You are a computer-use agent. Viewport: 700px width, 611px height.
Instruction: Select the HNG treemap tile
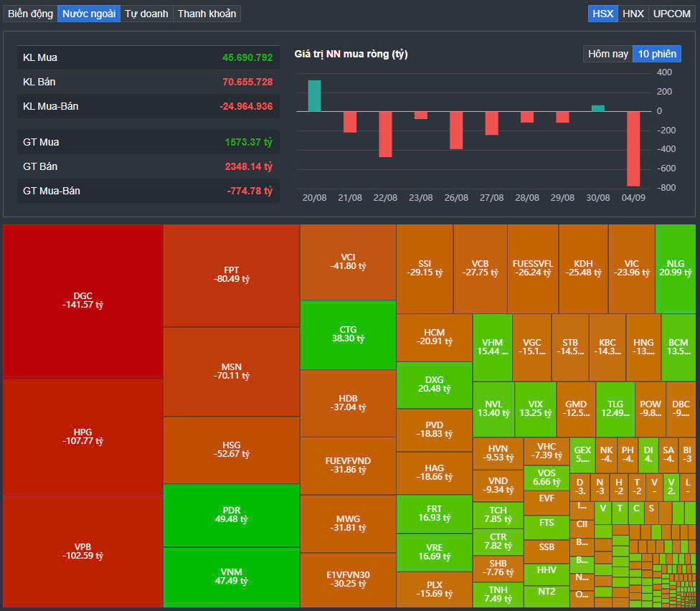pos(643,347)
